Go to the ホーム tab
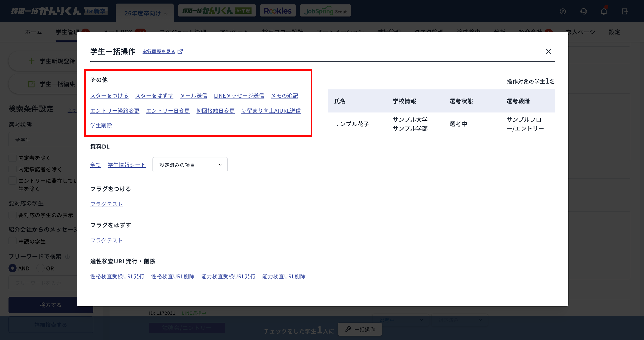This screenshot has width=644, height=340. (33, 32)
